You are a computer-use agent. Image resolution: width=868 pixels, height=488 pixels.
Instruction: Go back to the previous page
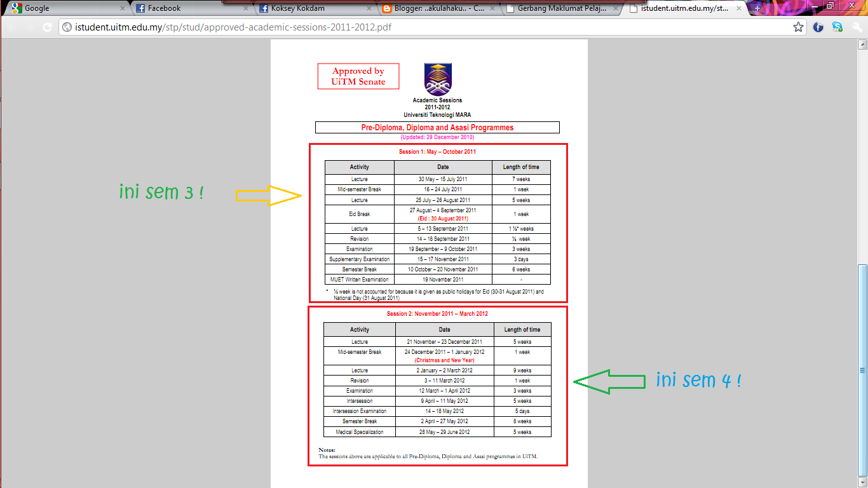click(12, 27)
